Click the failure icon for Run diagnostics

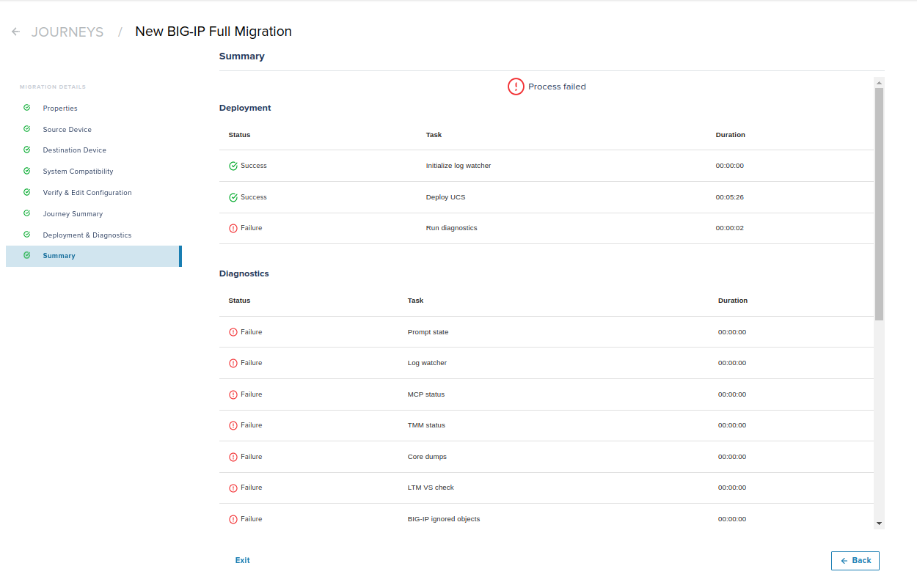(x=233, y=228)
